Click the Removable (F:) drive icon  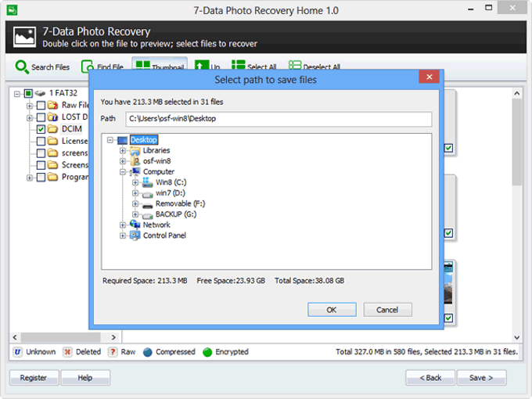pyautogui.click(x=148, y=205)
